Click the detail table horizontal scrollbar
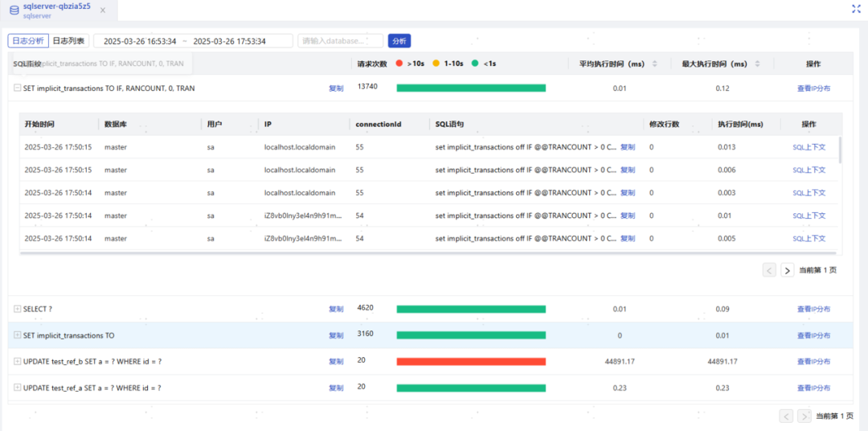This screenshot has width=868, height=431. coord(428,253)
